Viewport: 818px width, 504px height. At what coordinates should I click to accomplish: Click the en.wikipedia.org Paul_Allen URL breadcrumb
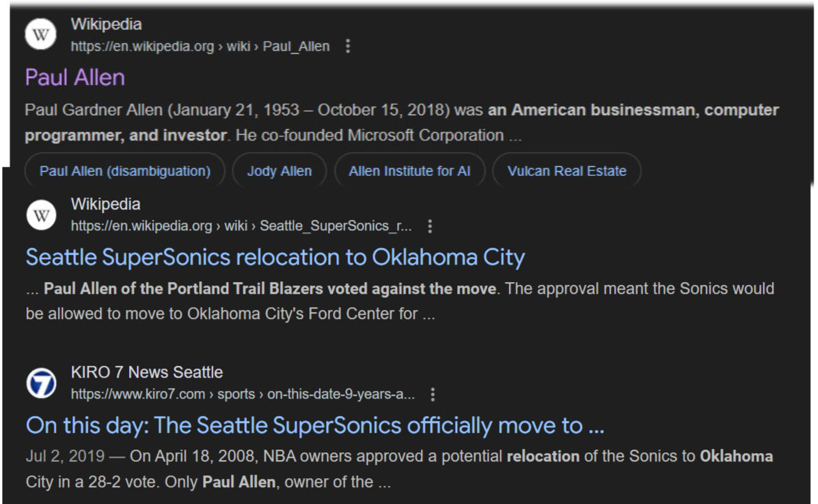[x=200, y=47]
